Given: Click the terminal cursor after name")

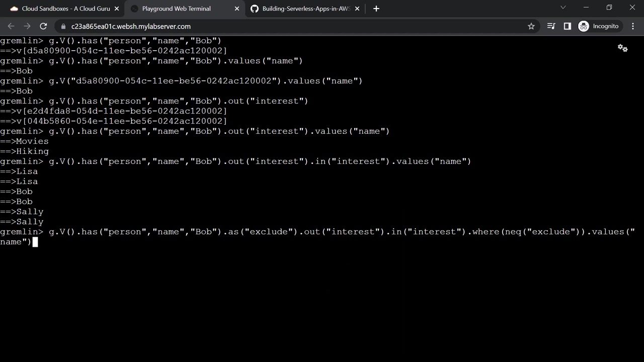Looking at the screenshot, I should [35, 242].
